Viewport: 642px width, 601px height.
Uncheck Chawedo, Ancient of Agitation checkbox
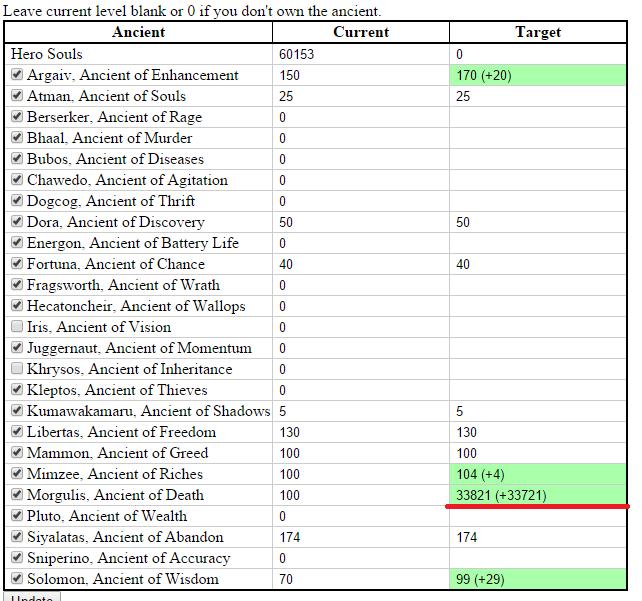pyautogui.click(x=17, y=179)
